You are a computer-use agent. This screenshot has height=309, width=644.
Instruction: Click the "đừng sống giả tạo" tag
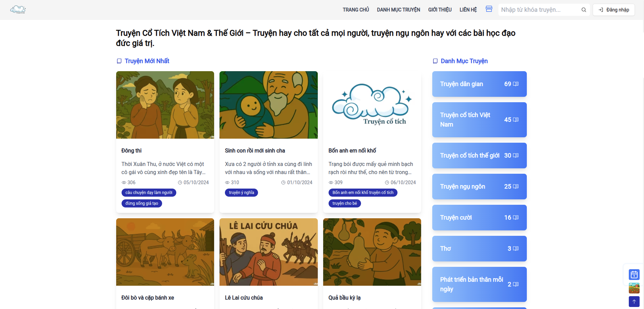click(x=142, y=203)
